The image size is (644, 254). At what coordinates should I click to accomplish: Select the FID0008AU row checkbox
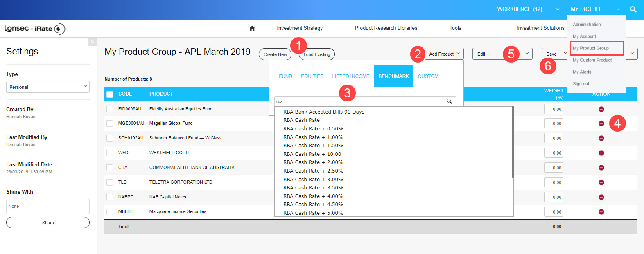(x=110, y=109)
